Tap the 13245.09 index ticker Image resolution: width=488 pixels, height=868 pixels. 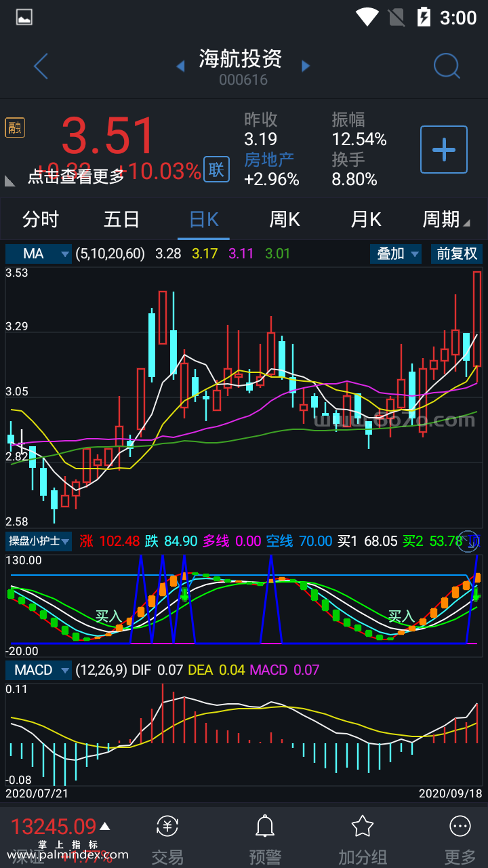click(x=54, y=827)
